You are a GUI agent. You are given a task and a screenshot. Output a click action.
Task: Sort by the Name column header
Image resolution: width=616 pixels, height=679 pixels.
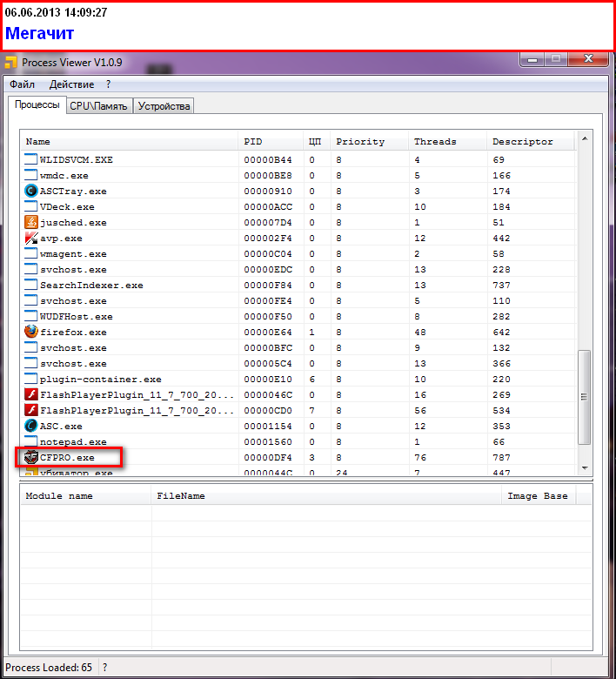[x=129, y=142]
